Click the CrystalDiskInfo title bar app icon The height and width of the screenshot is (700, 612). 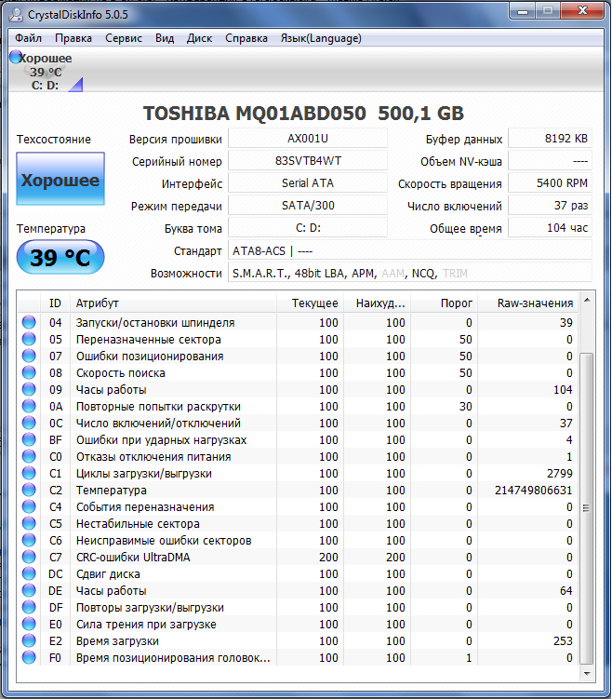tap(16, 14)
